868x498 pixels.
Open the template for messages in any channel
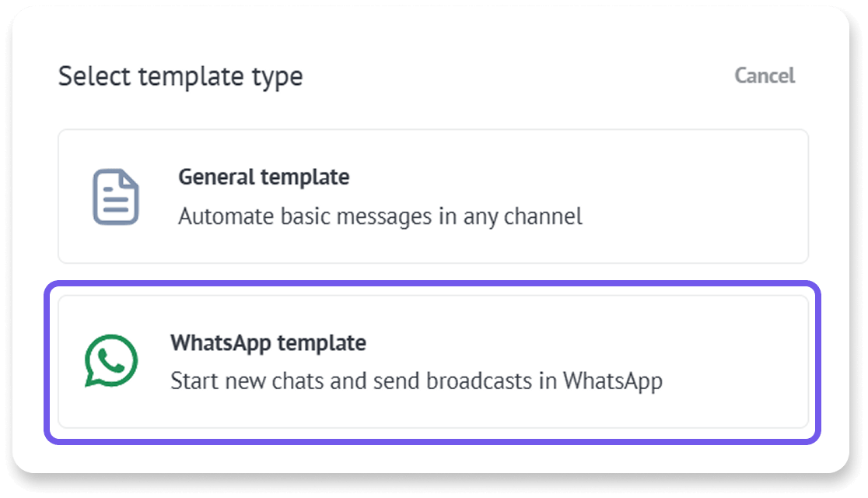coord(433,196)
